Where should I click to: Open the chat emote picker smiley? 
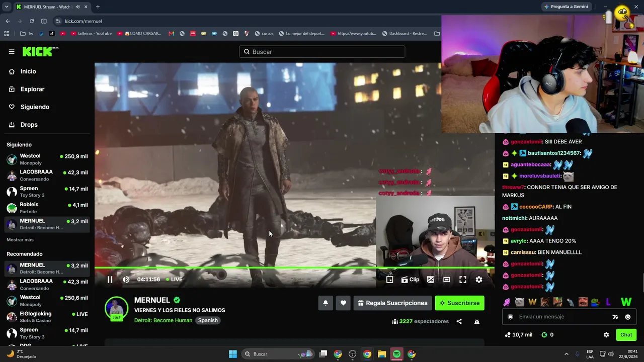[627, 317]
